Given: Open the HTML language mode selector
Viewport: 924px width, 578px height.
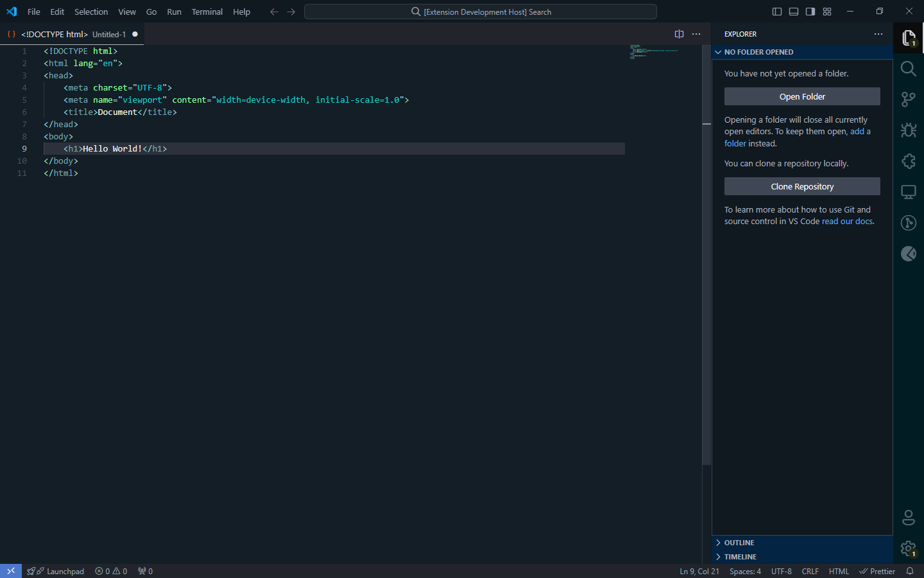Looking at the screenshot, I should (x=839, y=571).
